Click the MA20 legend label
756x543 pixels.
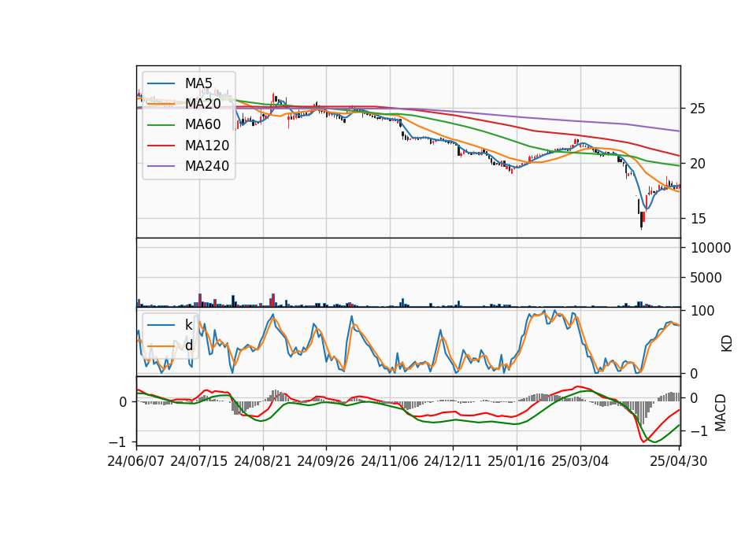click(202, 104)
